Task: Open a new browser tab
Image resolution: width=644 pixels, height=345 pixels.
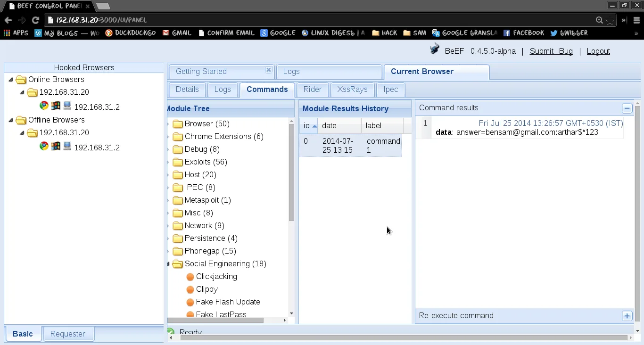Action: tap(103, 6)
